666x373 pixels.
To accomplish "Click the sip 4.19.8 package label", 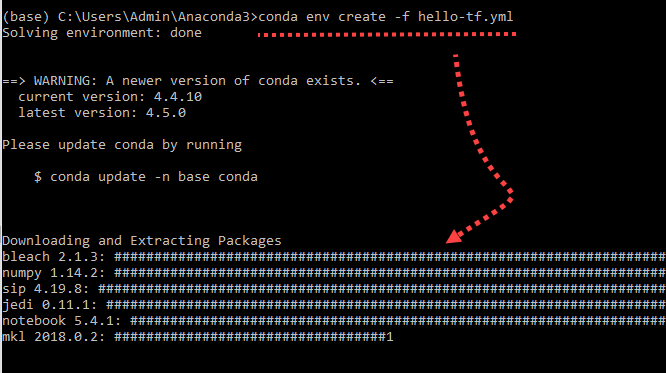I will (46, 289).
